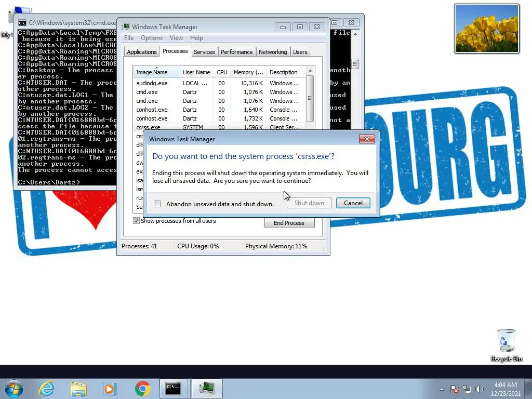Open the Help menu in Task Manager
The height and width of the screenshot is (399, 532).
[196, 38]
